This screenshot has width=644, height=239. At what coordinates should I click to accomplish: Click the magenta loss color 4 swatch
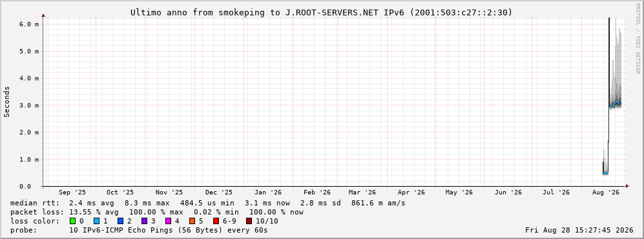click(x=168, y=221)
